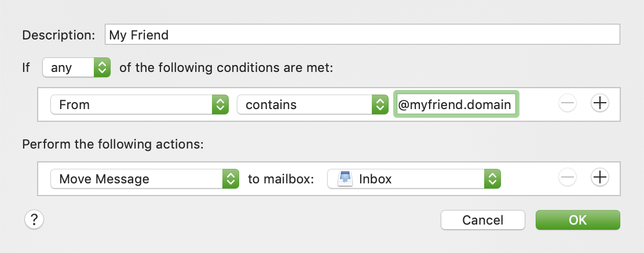Add another action with the plus button
Viewport: 644px width, 253px height.
click(601, 178)
